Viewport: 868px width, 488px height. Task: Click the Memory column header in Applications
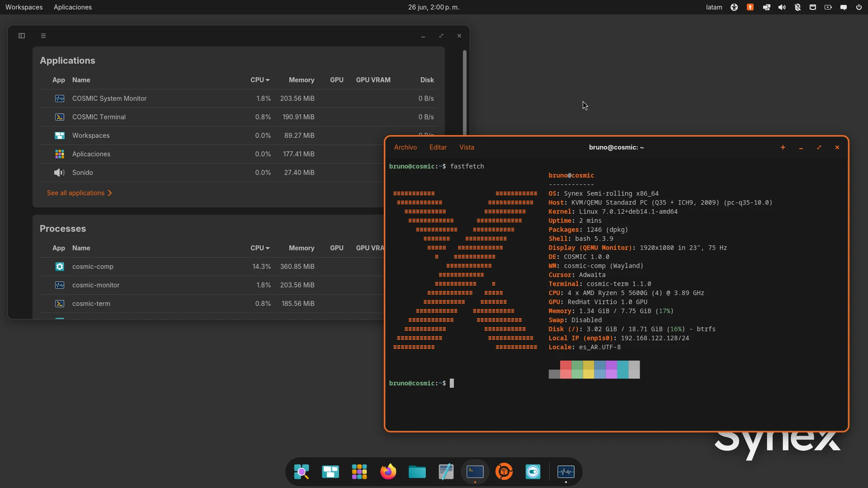click(x=302, y=80)
